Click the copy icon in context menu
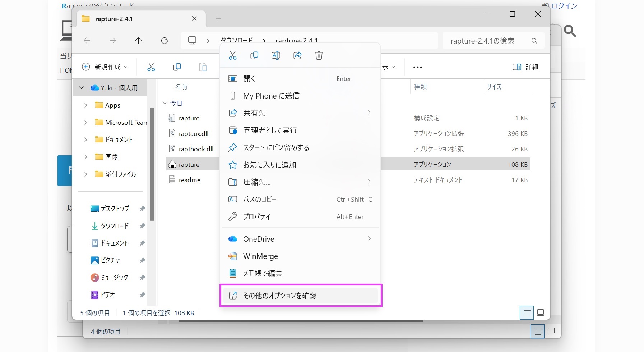 click(254, 55)
